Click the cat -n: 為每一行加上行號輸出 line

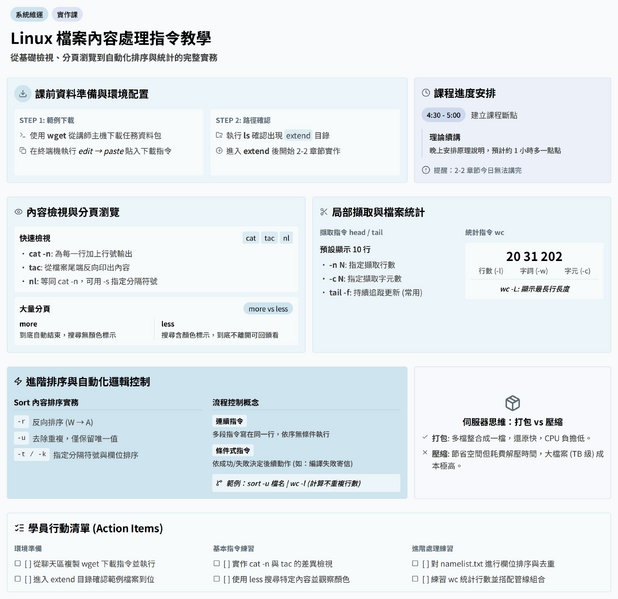pyautogui.click(x=80, y=253)
